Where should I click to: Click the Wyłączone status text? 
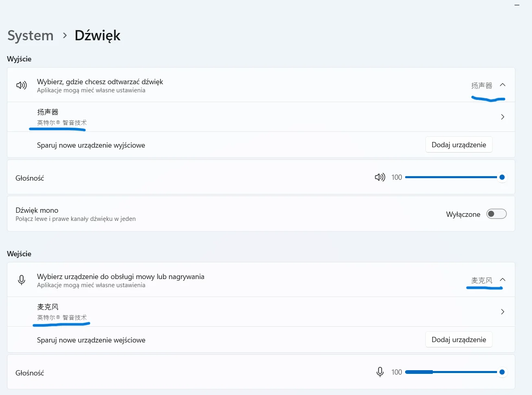pyautogui.click(x=463, y=214)
